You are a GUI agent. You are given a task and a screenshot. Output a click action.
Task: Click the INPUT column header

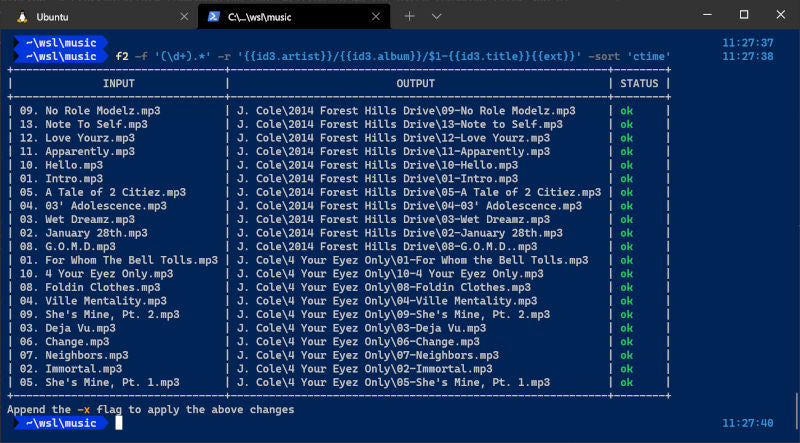119,84
